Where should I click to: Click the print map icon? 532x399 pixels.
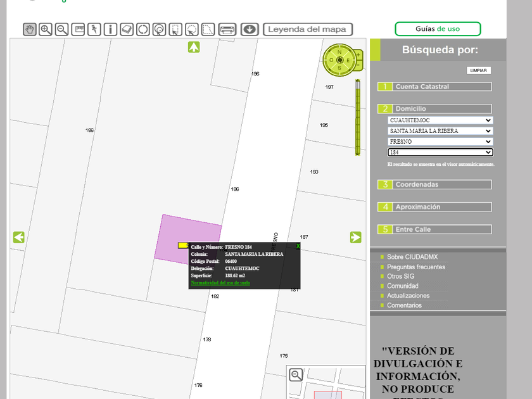pos(227,29)
